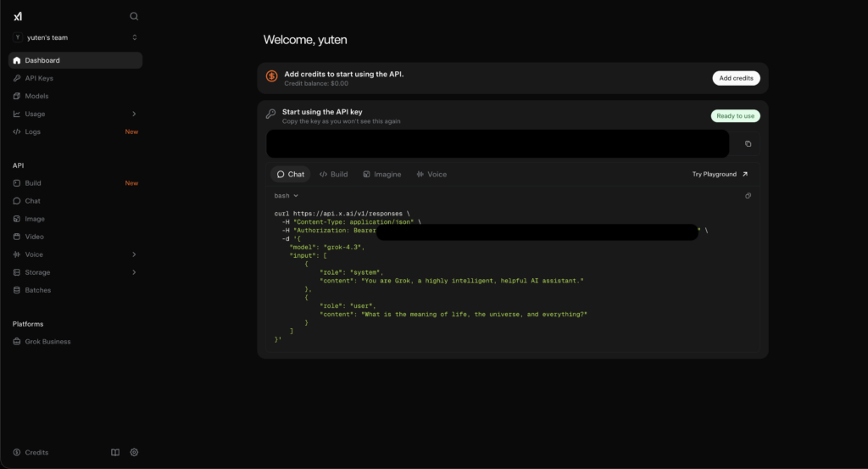
Task: Go to Dashboard in sidebar
Action: [75, 60]
